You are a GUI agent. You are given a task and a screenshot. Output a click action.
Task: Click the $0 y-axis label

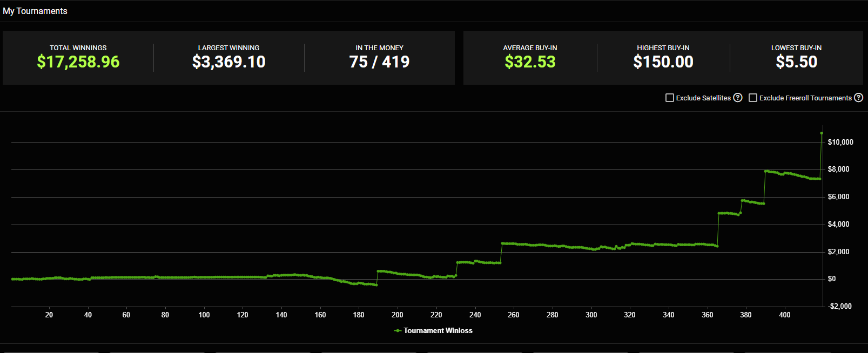pyautogui.click(x=832, y=279)
